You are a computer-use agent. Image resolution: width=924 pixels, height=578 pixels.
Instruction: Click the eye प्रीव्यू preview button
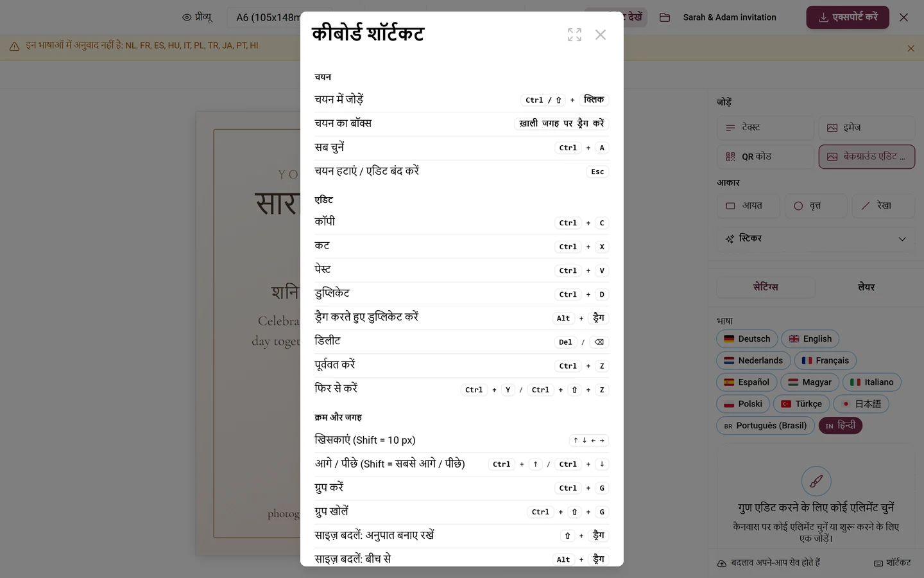(197, 17)
